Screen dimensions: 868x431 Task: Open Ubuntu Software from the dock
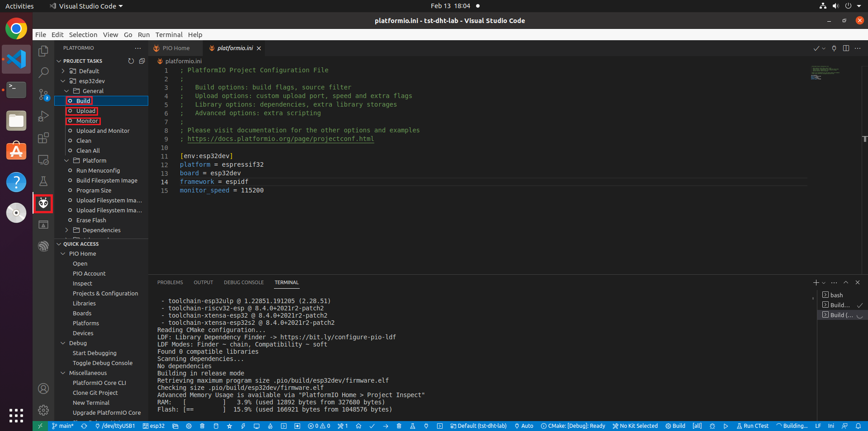[16, 151]
